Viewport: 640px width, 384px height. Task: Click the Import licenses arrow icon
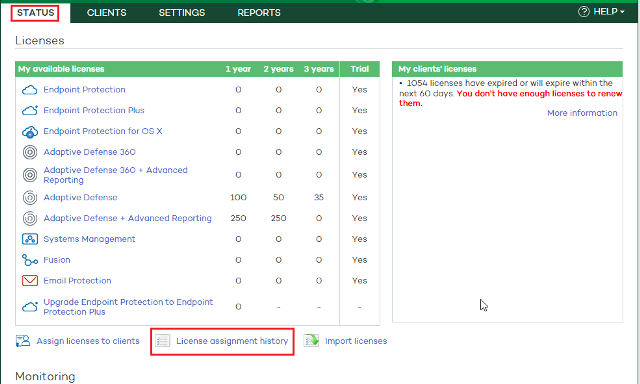(311, 340)
